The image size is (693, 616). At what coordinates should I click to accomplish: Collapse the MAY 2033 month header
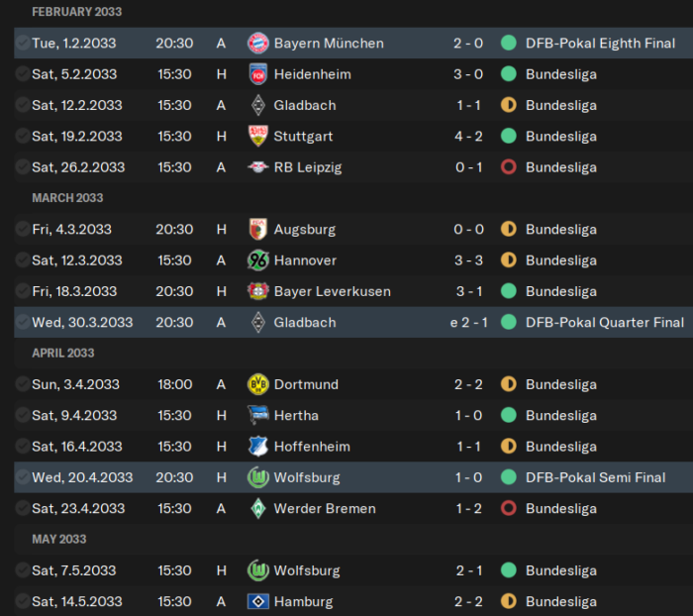tap(59, 539)
